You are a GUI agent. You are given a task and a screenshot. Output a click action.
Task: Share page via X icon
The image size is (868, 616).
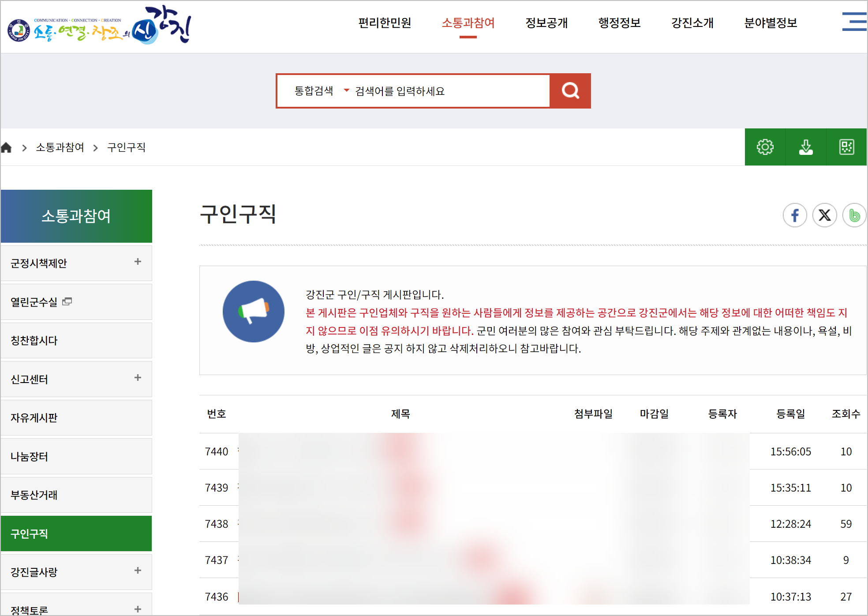tap(824, 215)
